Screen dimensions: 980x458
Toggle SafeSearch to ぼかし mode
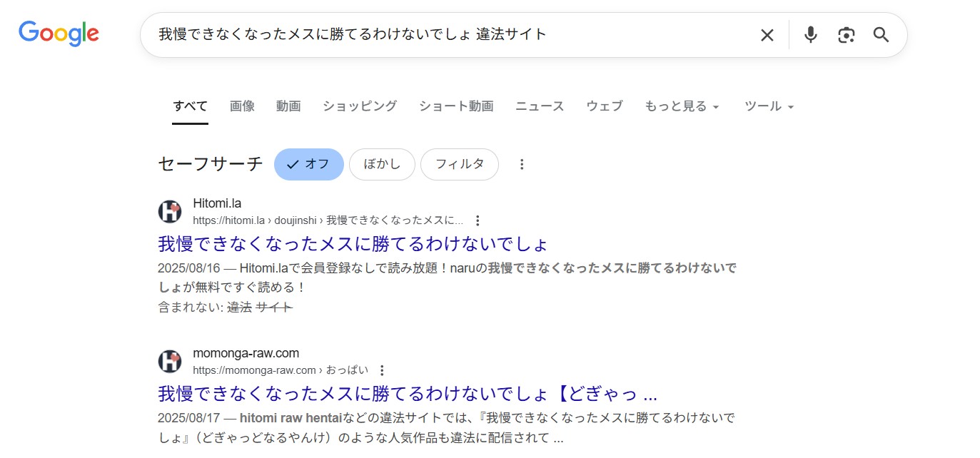(x=382, y=164)
